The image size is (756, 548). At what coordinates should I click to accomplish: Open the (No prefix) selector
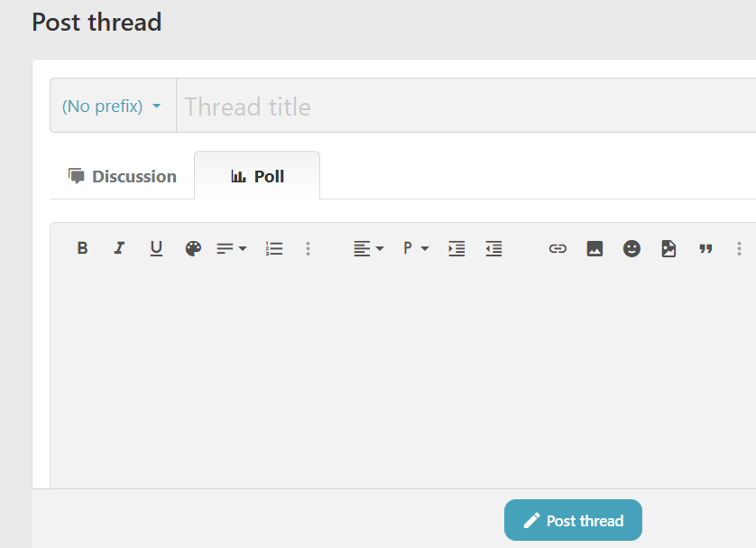(x=112, y=106)
